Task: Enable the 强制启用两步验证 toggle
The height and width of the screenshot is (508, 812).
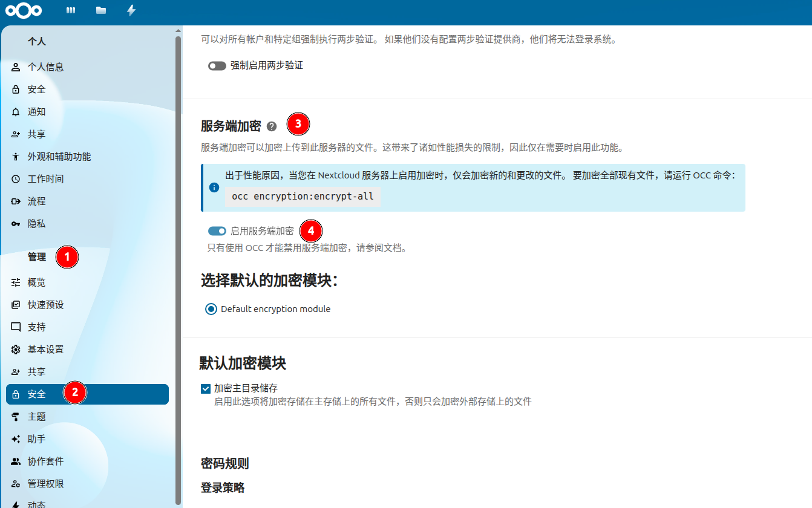Action: (217, 65)
